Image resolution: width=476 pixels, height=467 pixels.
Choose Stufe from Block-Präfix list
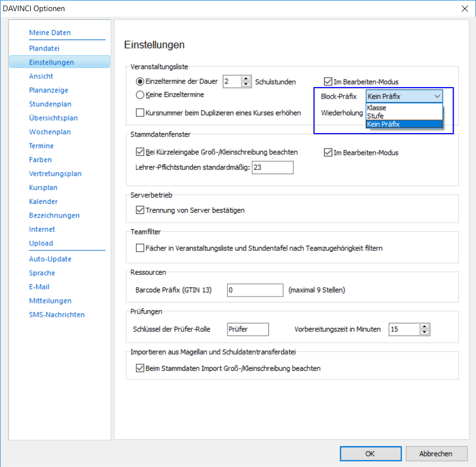pos(404,116)
